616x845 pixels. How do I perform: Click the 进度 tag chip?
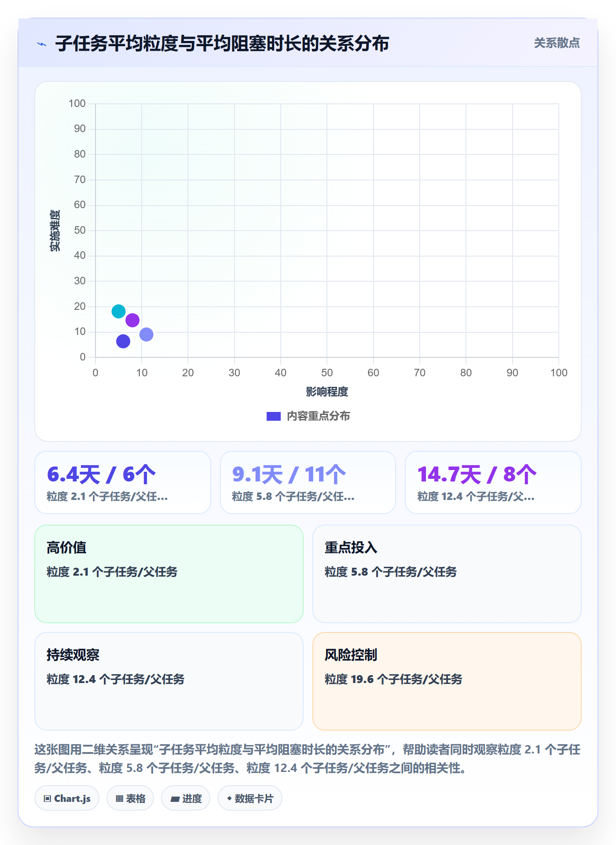[x=186, y=798]
